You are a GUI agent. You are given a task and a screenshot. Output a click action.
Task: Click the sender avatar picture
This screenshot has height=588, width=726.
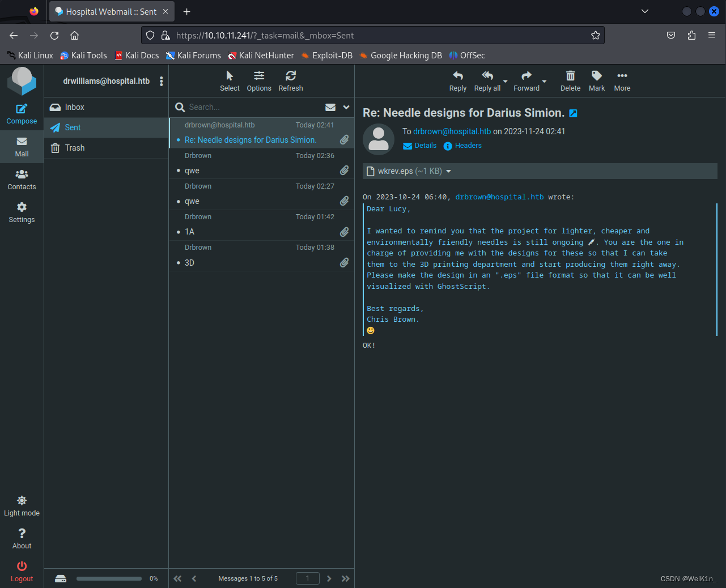click(379, 139)
